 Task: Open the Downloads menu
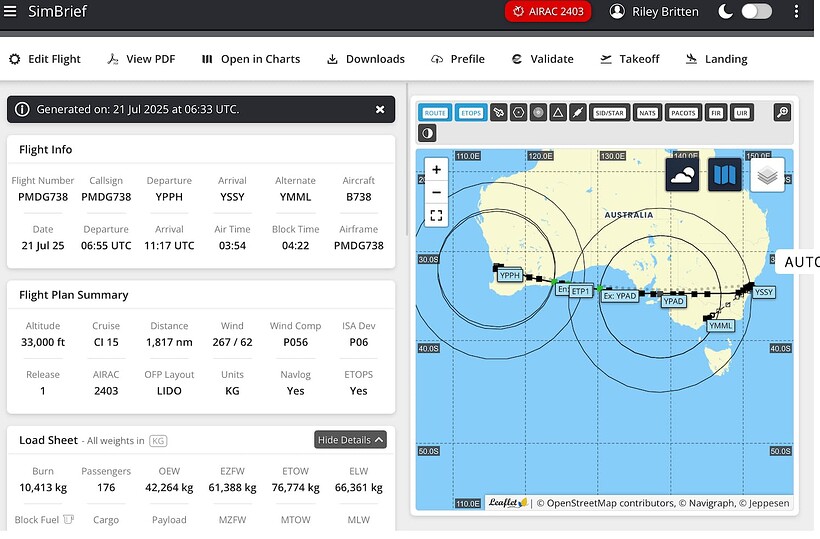366,59
